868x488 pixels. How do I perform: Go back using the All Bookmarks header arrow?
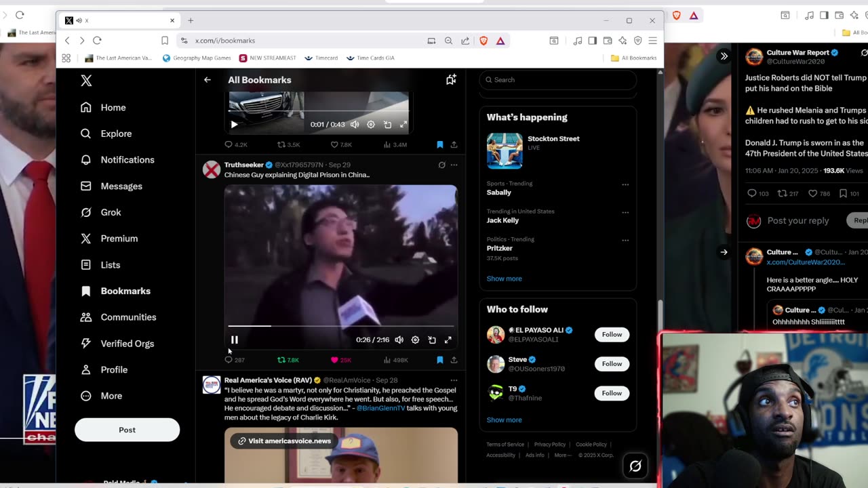click(208, 80)
